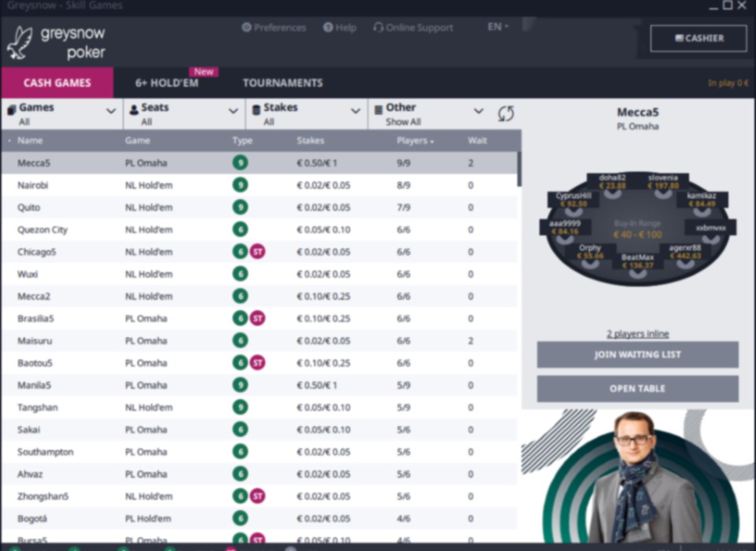Click the 6-seat badge in the Baotou5 row
The image size is (756, 551).
(x=240, y=363)
